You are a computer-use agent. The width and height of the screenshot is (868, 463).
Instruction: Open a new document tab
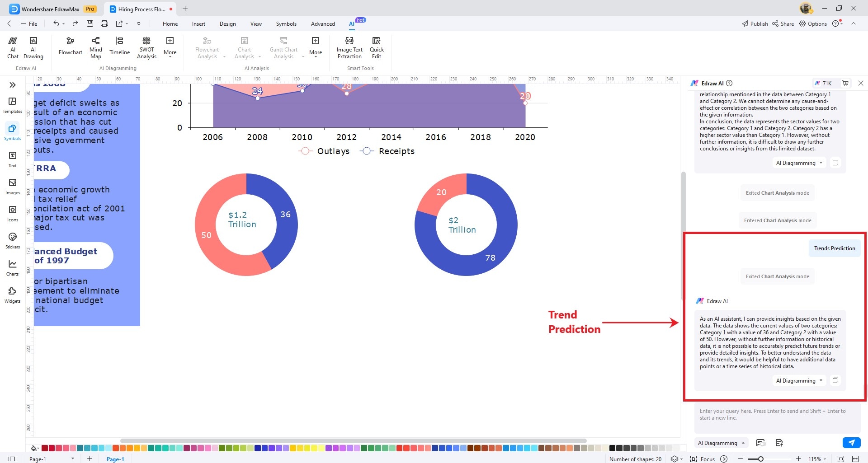(x=185, y=9)
